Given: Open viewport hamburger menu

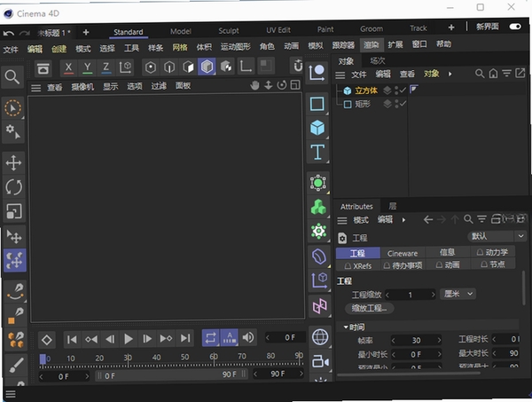Looking at the screenshot, I should point(35,88).
